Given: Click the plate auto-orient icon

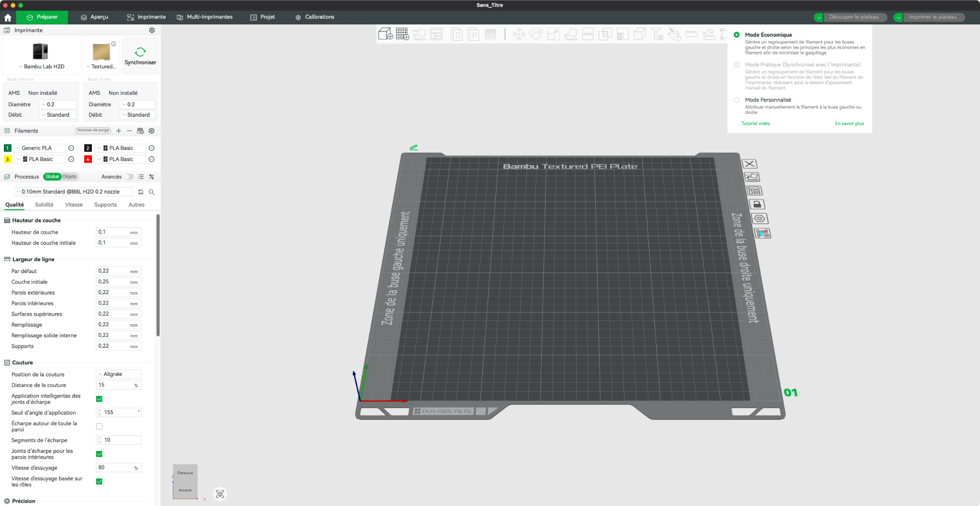Looking at the screenshot, I should [x=752, y=177].
